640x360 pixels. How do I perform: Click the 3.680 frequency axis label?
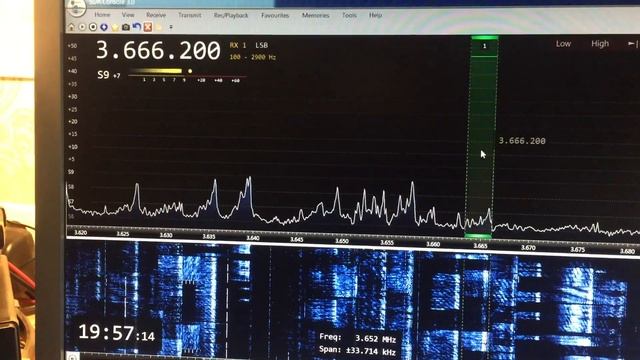tap(627, 251)
